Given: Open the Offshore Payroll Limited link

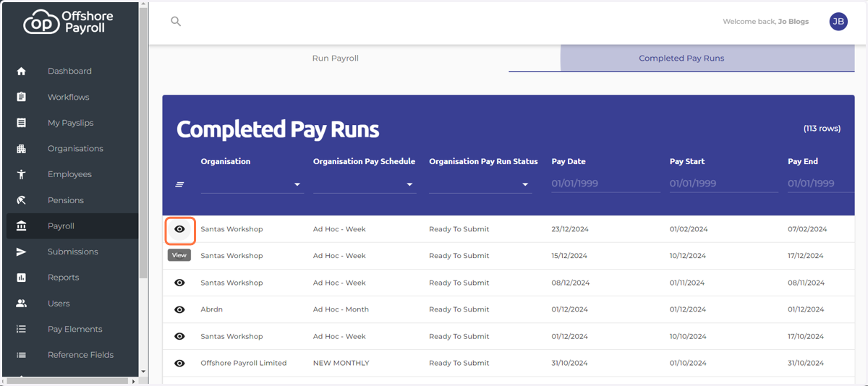Looking at the screenshot, I should coord(244,363).
